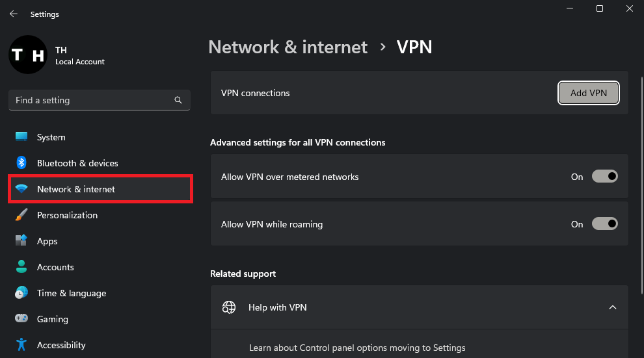Click the System monitor icon in sidebar
644x358 pixels.
(x=21, y=137)
